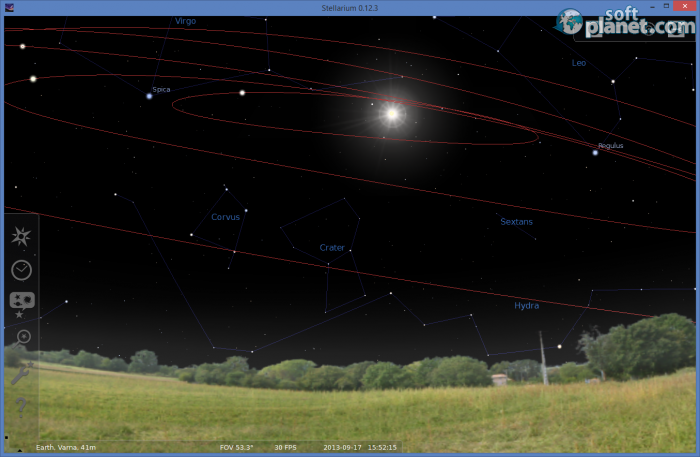Click the 'FOV 53.3°' status text
This screenshot has height=457, width=700.
click(x=236, y=447)
